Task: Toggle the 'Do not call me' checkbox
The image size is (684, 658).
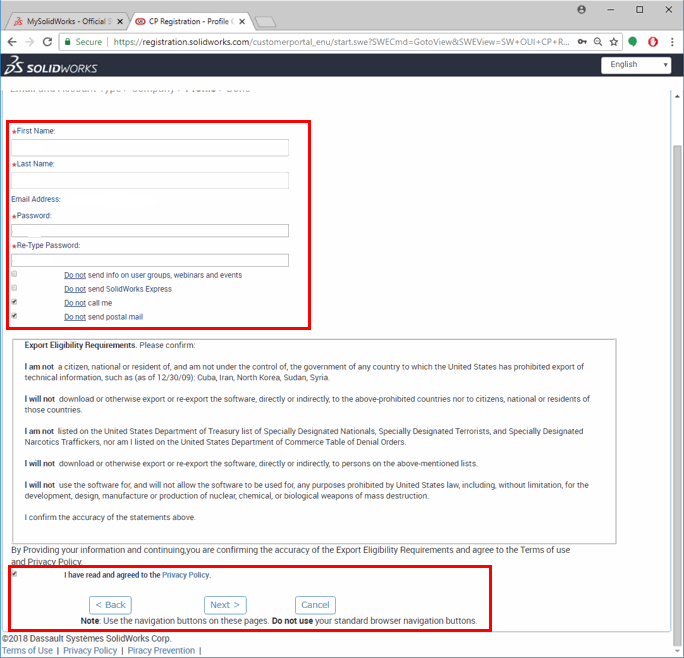Action: tap(14, 302)
